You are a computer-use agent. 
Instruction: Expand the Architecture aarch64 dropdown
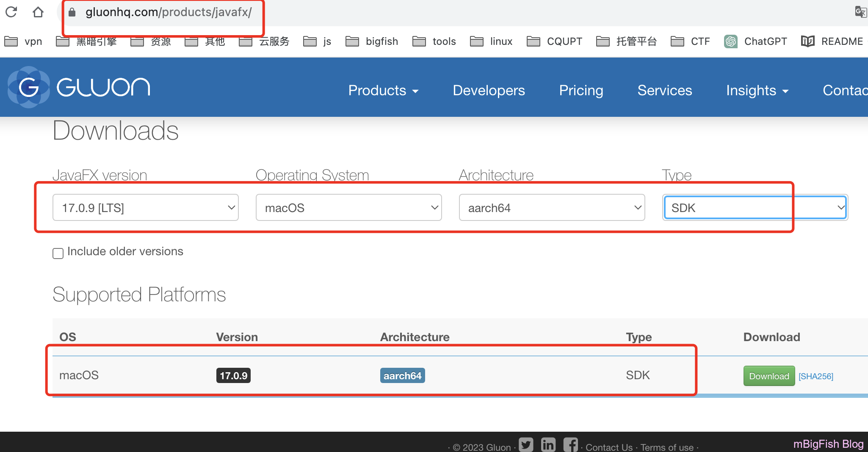pyautogui.click(x=552, y=208)
